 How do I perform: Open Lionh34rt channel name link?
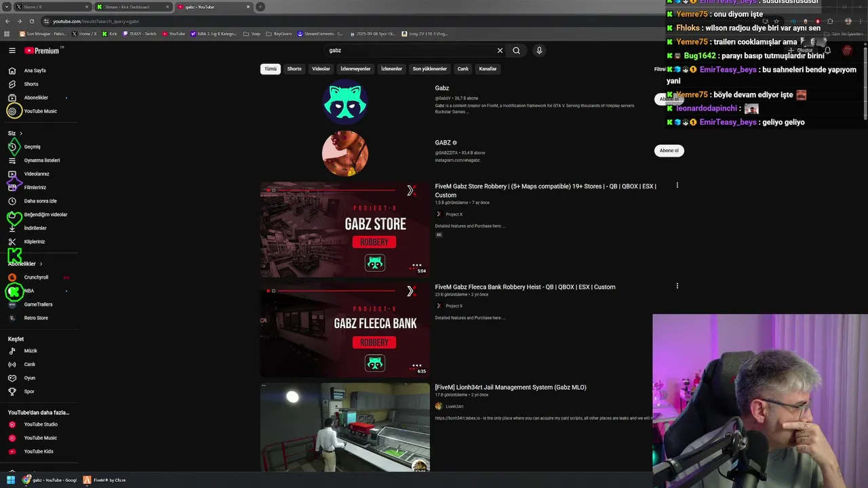(x=454, y=407)
